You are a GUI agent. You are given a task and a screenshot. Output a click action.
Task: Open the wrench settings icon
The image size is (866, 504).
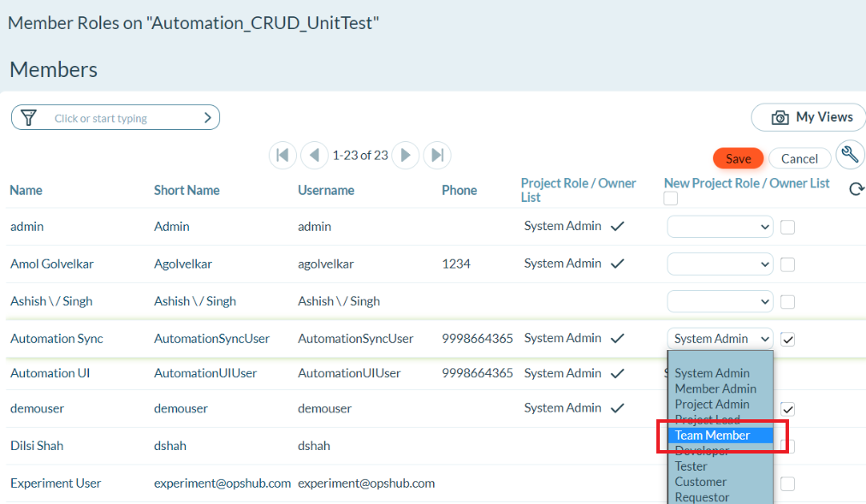click(849, 155)
